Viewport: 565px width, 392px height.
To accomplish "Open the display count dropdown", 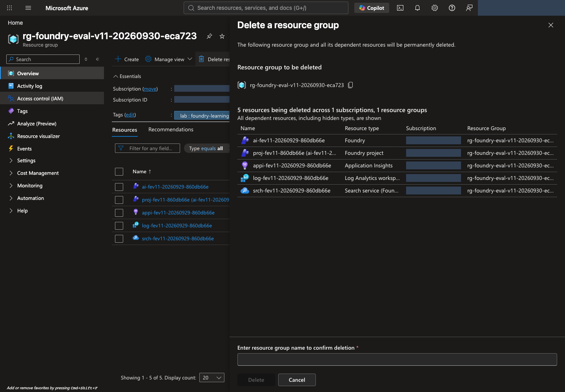I will pos(212,377).
